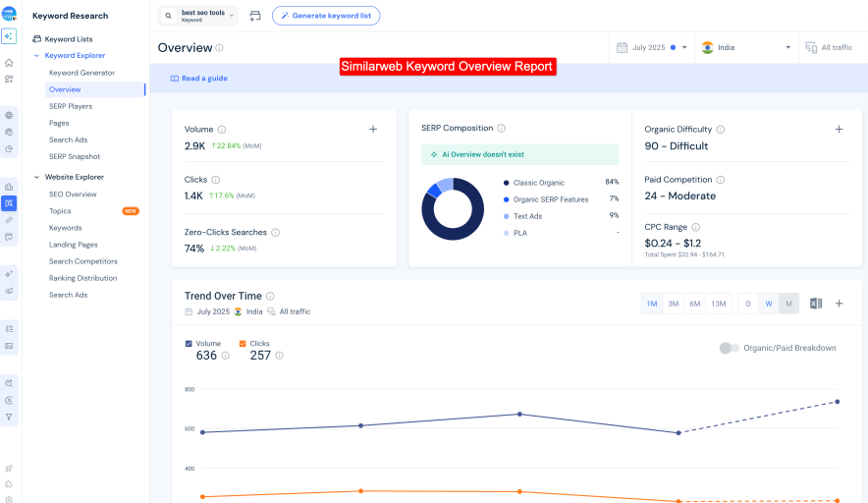
Task: Open the globe icon in left rail
Action: click(9, 115)
